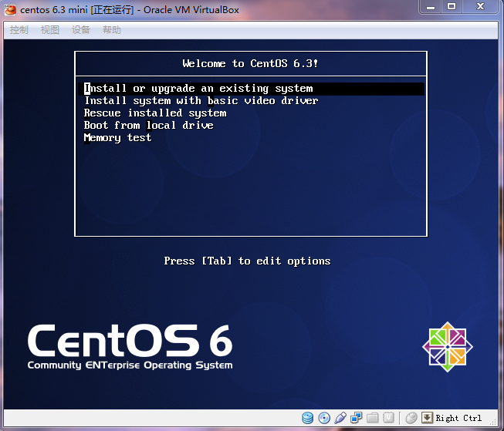Open the 帮助 menu

pos(112,30)
